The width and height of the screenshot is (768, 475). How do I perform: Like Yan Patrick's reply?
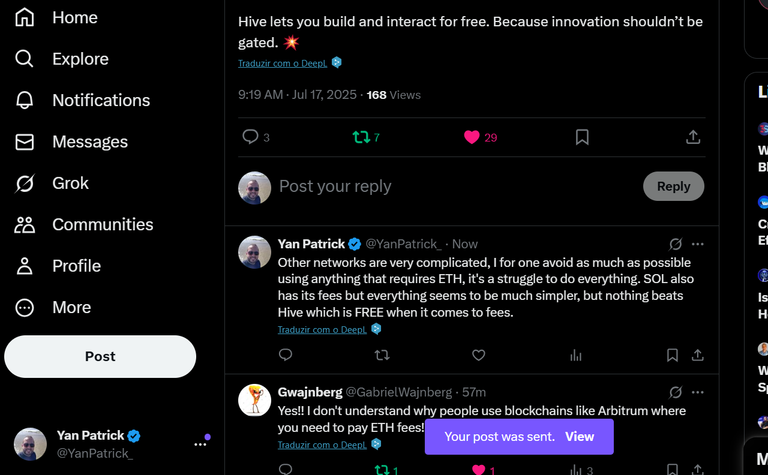tap(479, 355)
